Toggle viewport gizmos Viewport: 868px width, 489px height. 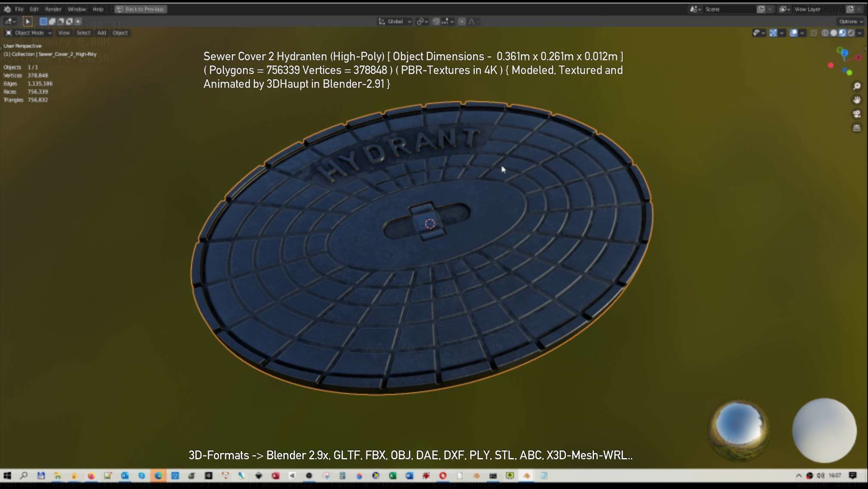click(773, 33)
